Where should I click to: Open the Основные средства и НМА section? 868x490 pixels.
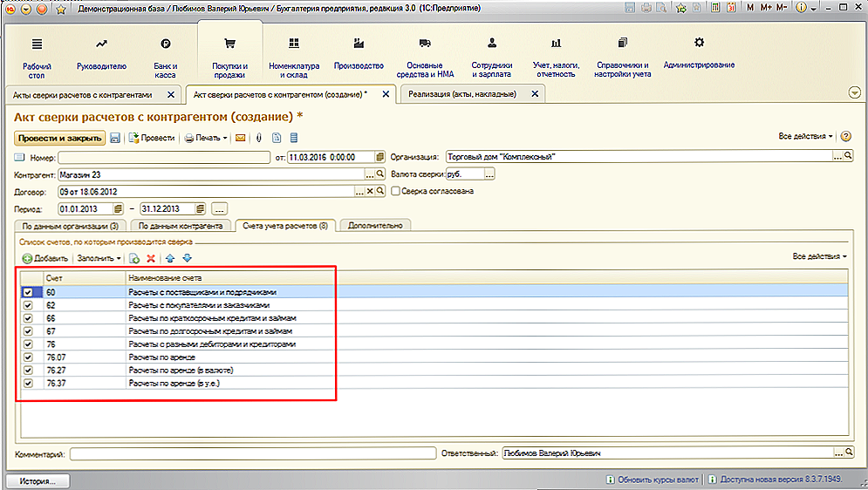(425, 58)
